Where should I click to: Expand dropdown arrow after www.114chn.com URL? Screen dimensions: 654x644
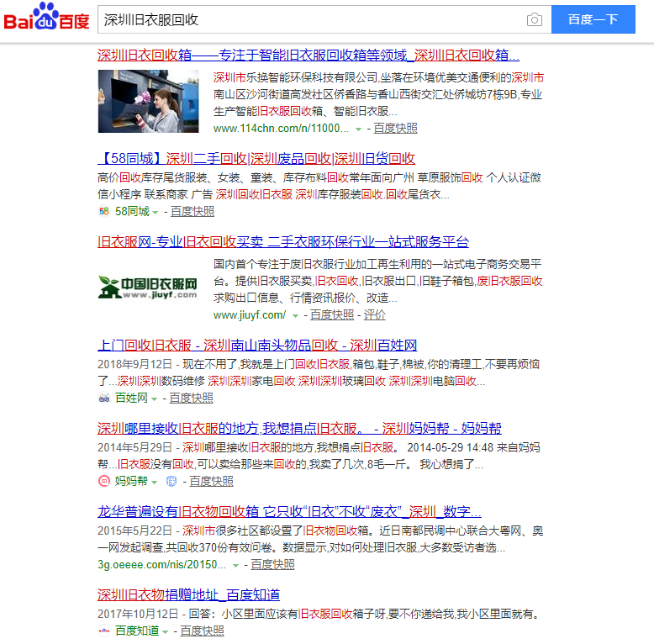(358, 129)
